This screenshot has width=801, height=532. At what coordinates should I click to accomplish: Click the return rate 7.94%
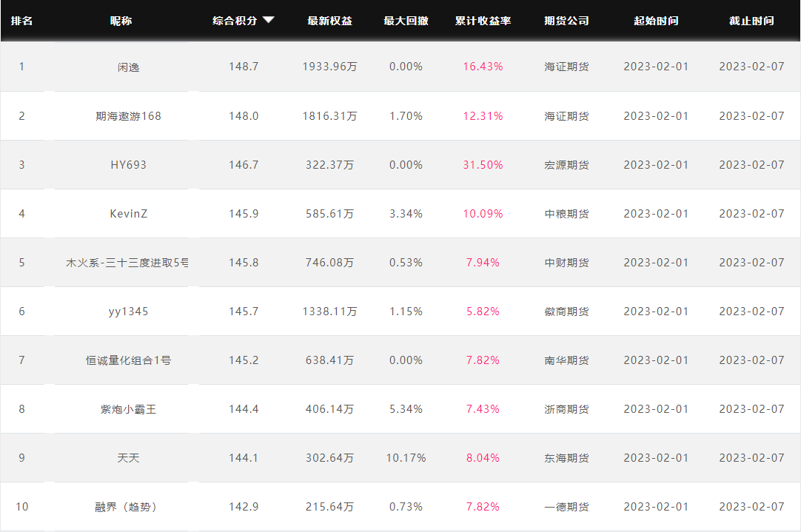[x=483, y=263]
